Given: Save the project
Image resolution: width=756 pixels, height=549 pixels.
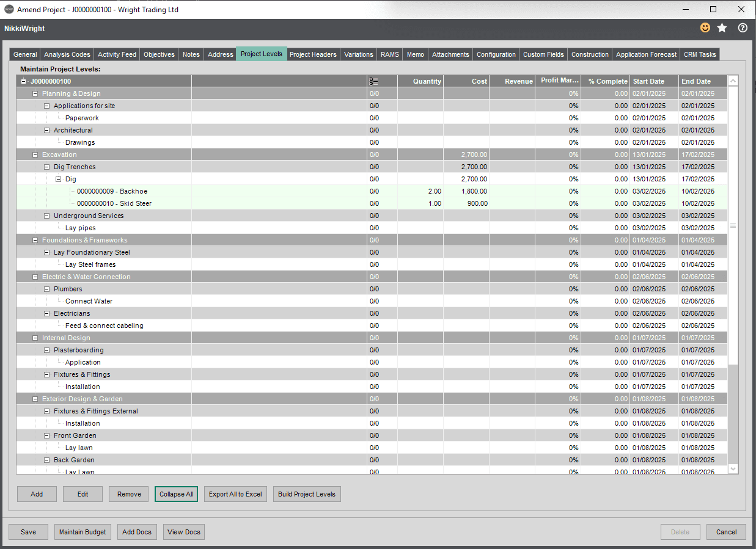Looking at the screenshot, I should [x=28, y=532].
